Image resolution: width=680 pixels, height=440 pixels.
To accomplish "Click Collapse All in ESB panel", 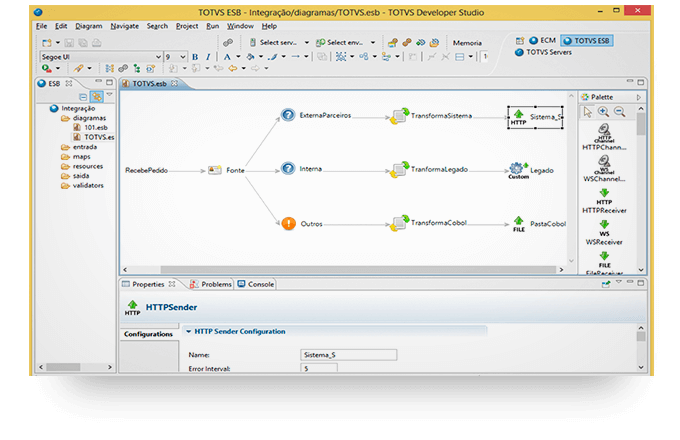I will tap(83, 97).
